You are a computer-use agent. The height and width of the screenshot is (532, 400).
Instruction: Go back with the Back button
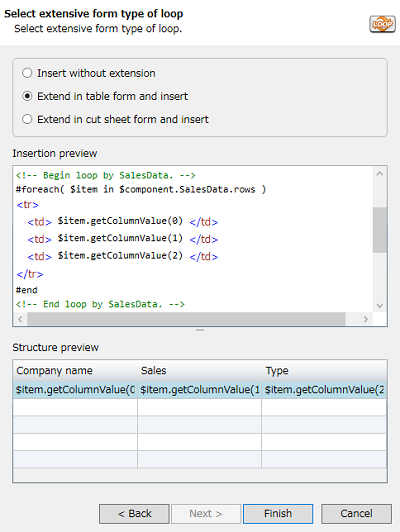(134, 514)
